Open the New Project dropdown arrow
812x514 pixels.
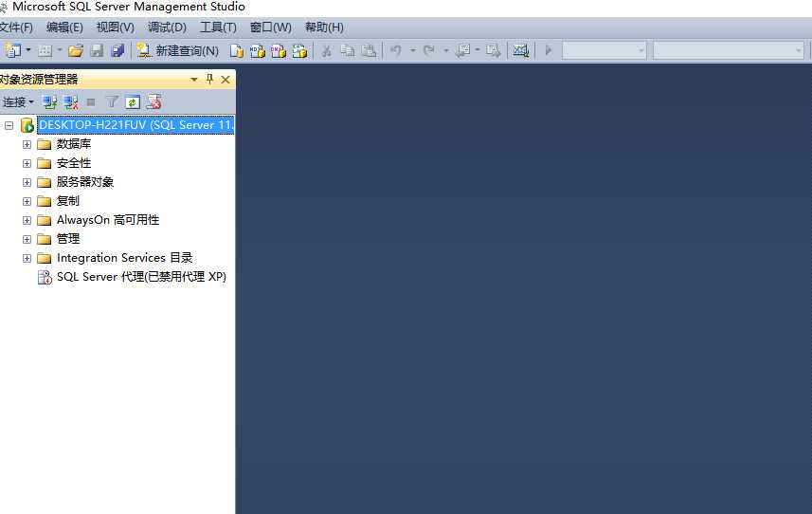[x=28, y=50]
